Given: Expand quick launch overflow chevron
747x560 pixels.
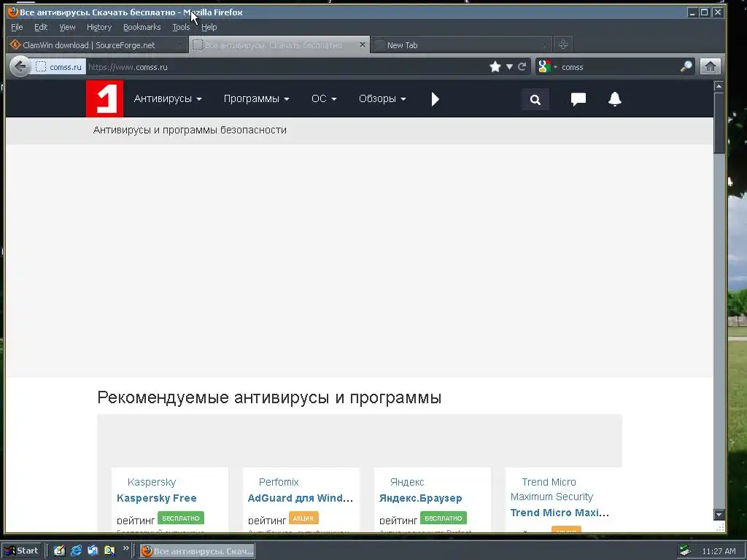Looking at the screenshot, I should [x=125, y=548].
